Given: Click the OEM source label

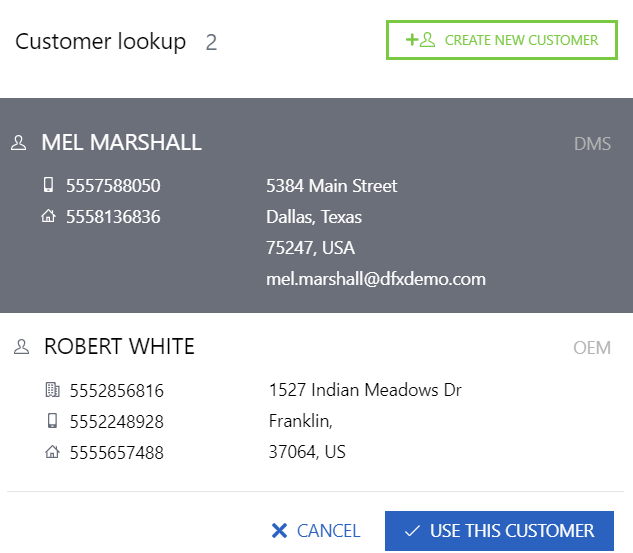Looking at the screenshot, I should pos(592,348).
